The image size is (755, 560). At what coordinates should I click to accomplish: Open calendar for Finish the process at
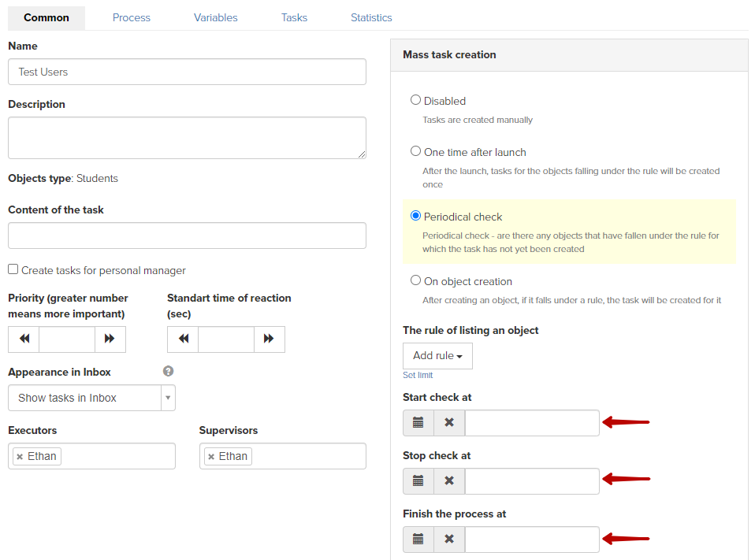point(418,540)
